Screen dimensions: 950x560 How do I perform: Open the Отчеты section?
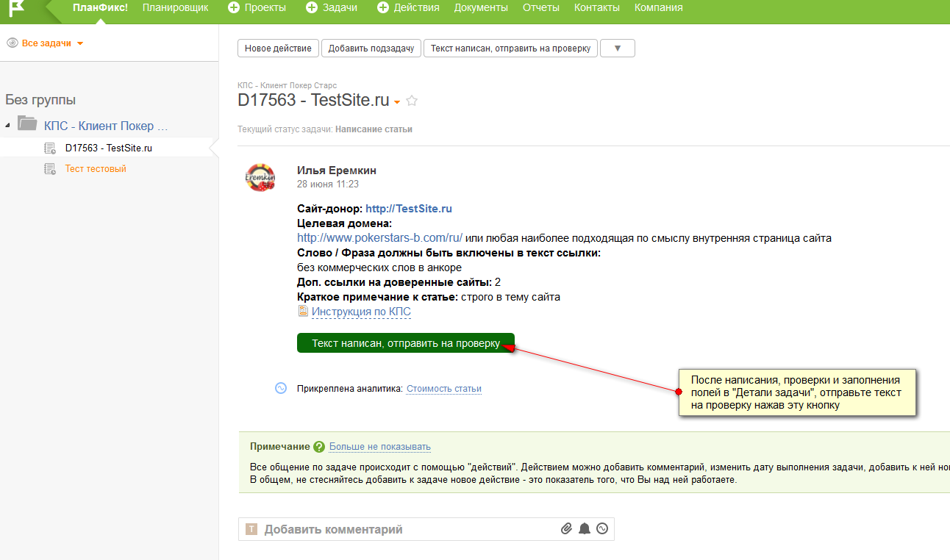[x=541, y=7]
